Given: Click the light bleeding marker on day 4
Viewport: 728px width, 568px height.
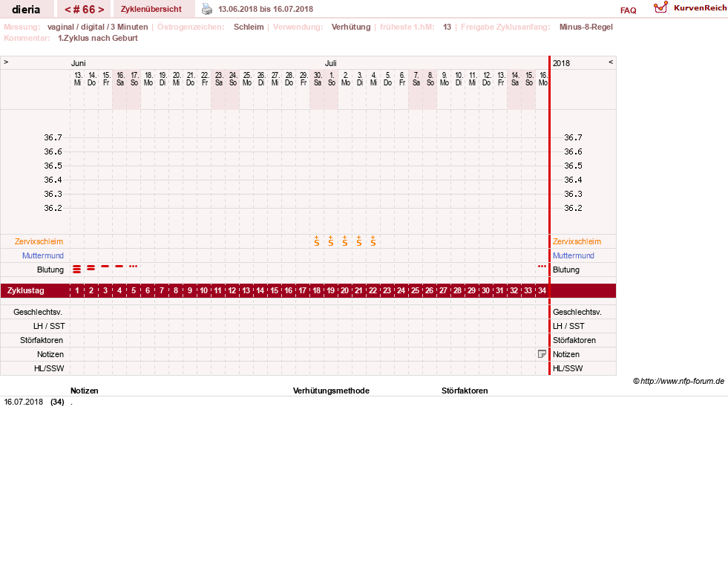Looking at the screenshot, I should point(119,266).
